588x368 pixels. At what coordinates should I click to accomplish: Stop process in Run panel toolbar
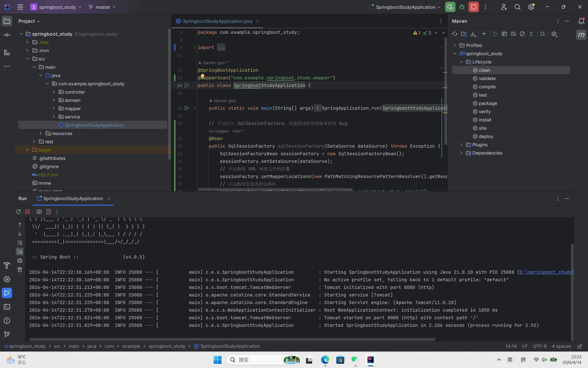pyautogui.click(x=28, y=212)
